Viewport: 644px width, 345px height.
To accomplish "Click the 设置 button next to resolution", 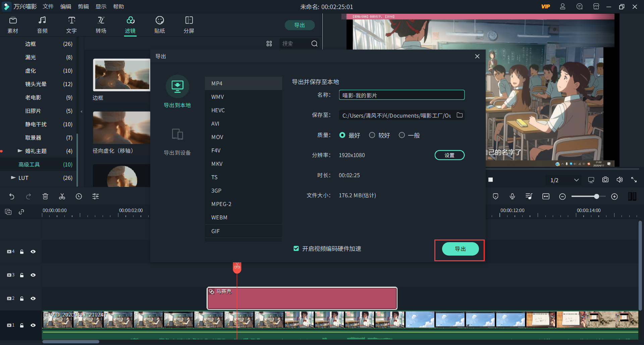I will click(x=449, y=155).
